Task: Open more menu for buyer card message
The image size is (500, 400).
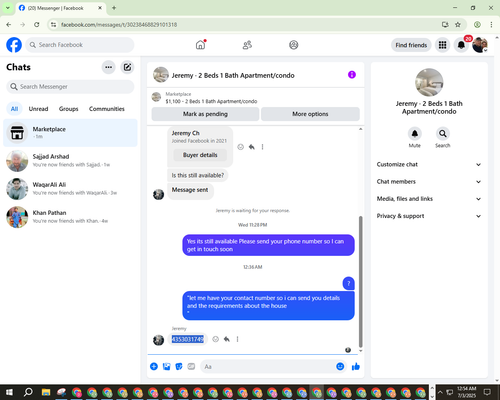Action: (x=262, y=147)
